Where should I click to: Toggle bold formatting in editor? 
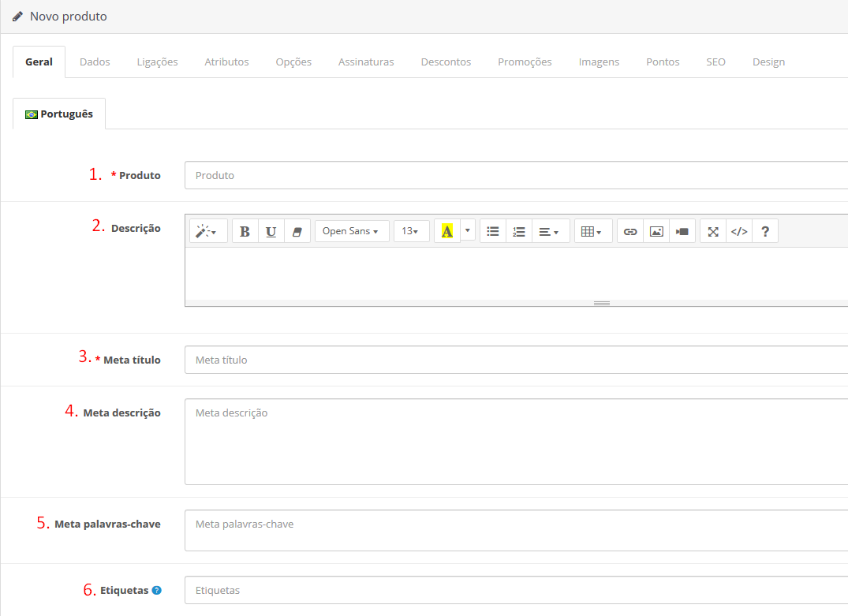[x=245, y=231]
